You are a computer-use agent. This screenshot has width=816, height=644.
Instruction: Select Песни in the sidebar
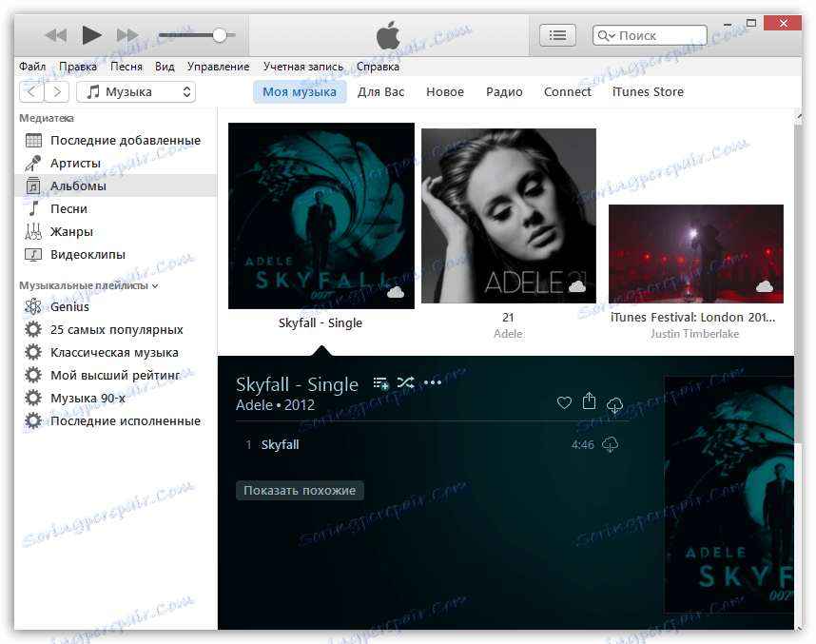coord(115,208)
